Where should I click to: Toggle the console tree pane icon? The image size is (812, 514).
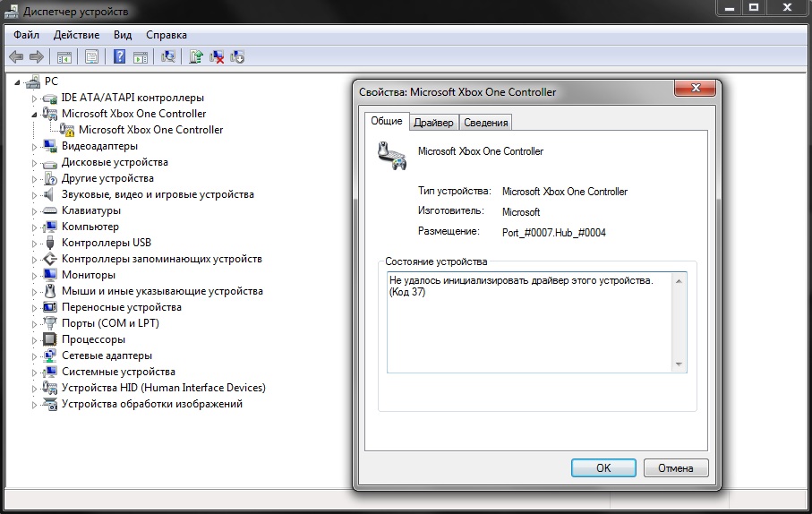[x=64, y=57]
